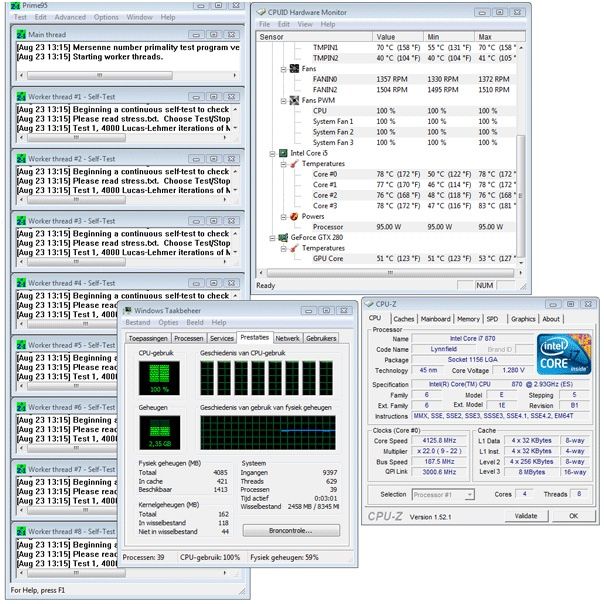The height and width of the screenshot is (604, 604).
Task: Click the Max column header
Action: 500,37
